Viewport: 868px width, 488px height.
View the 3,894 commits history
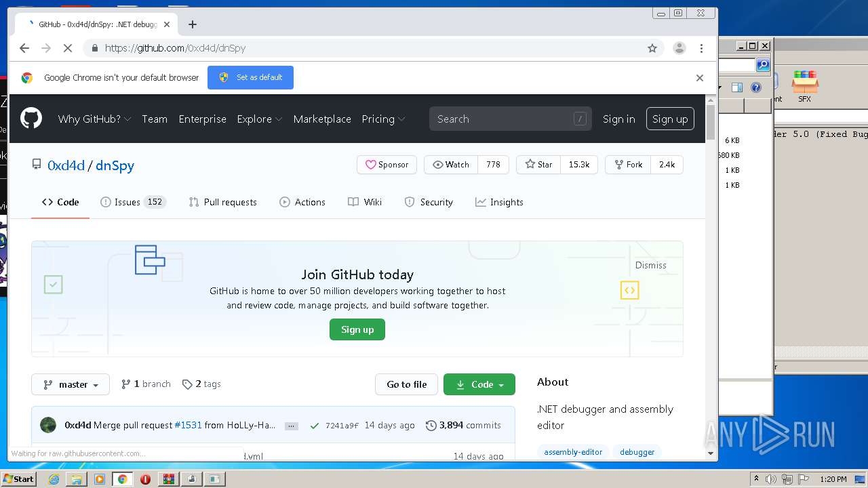point(463,425)
